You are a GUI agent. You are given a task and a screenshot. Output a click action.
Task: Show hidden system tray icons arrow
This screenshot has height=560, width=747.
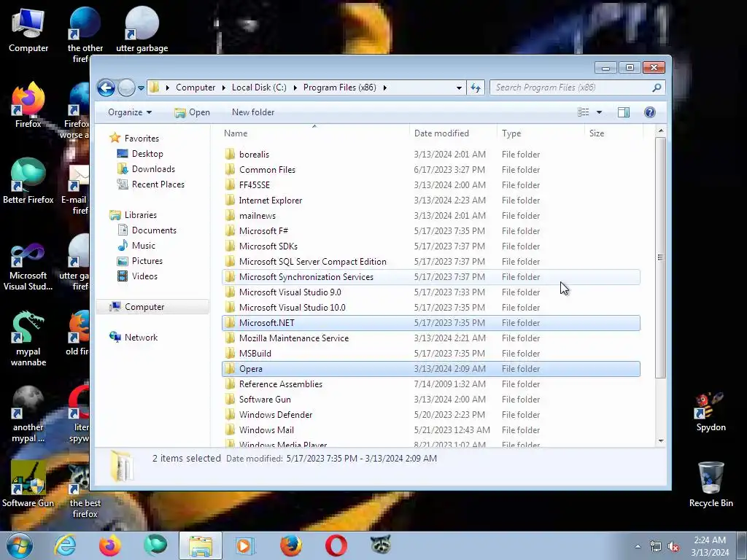click(x=638, y=546)
